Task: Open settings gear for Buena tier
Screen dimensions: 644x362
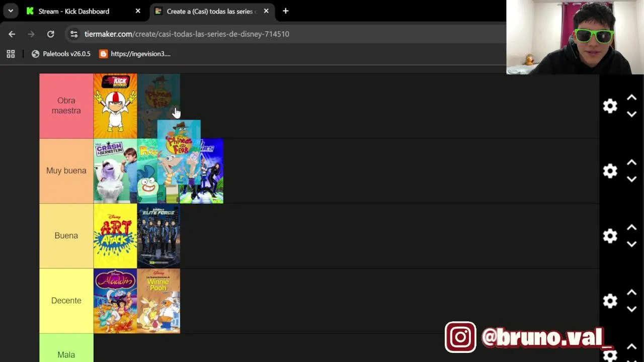Action: pyautogui.click(x=610, y=236)
